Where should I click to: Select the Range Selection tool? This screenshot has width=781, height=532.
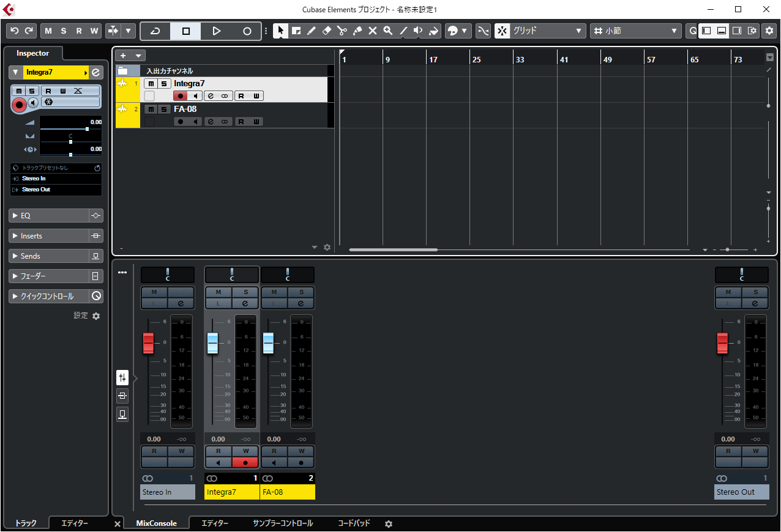[296, 31]
